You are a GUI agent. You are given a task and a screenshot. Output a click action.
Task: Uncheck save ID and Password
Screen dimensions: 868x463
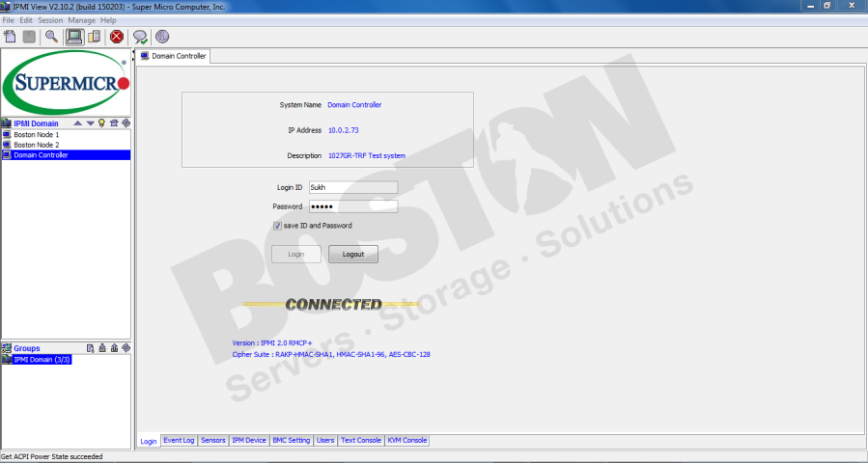point(277,226)
